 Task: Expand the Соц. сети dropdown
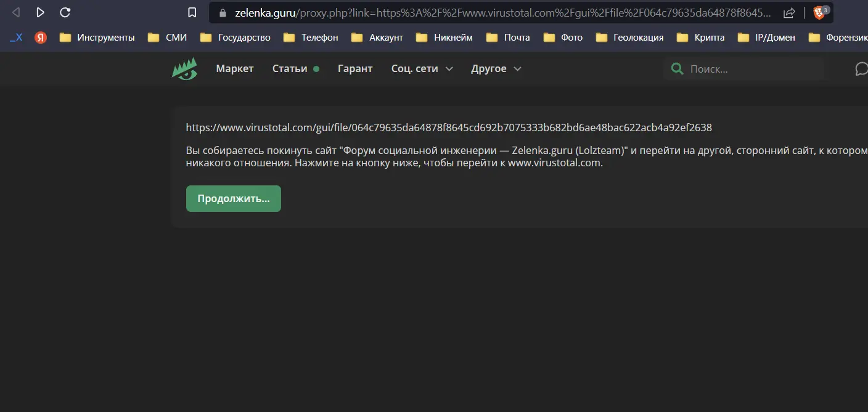coord(422,69)
